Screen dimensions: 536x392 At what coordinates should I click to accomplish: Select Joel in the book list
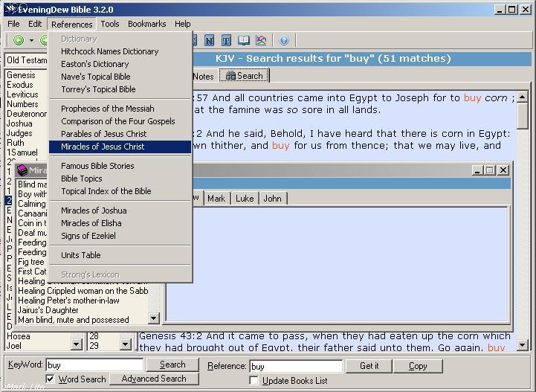[x=14, y=345]
